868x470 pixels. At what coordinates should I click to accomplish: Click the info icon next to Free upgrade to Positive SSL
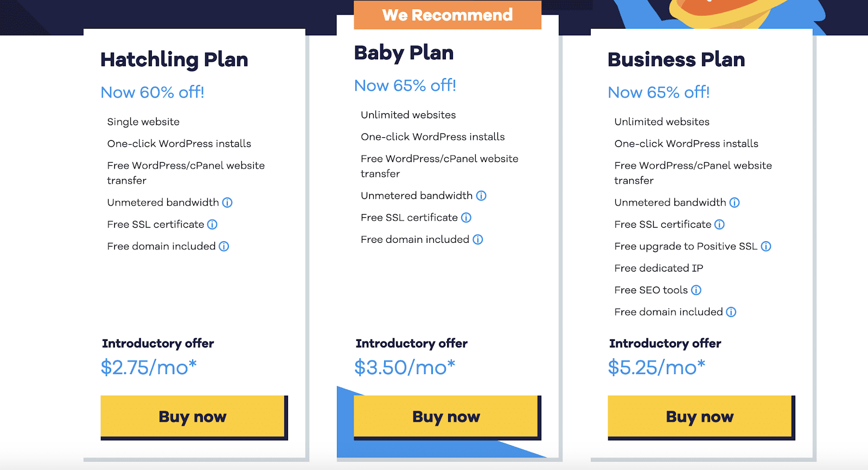pos(767,246)
